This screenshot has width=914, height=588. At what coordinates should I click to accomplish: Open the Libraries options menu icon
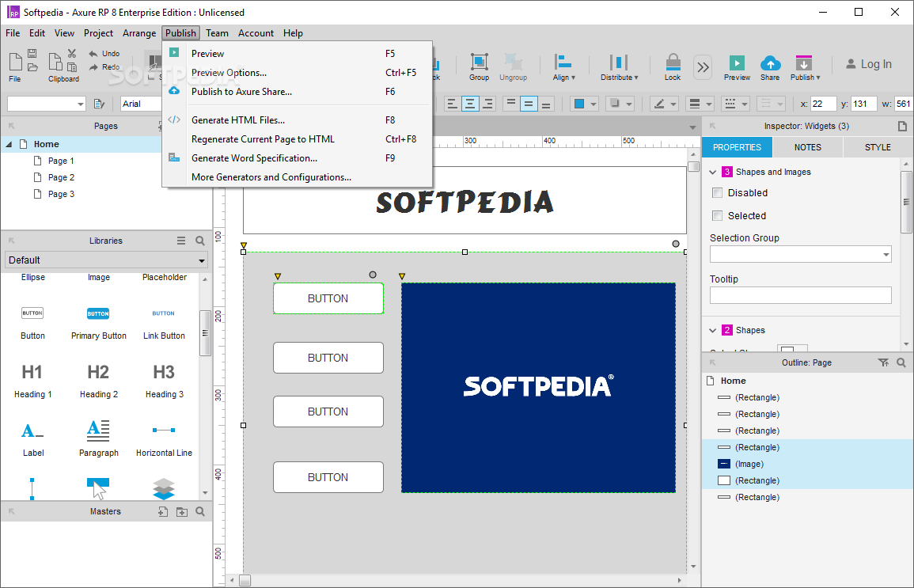click(181, 241)
